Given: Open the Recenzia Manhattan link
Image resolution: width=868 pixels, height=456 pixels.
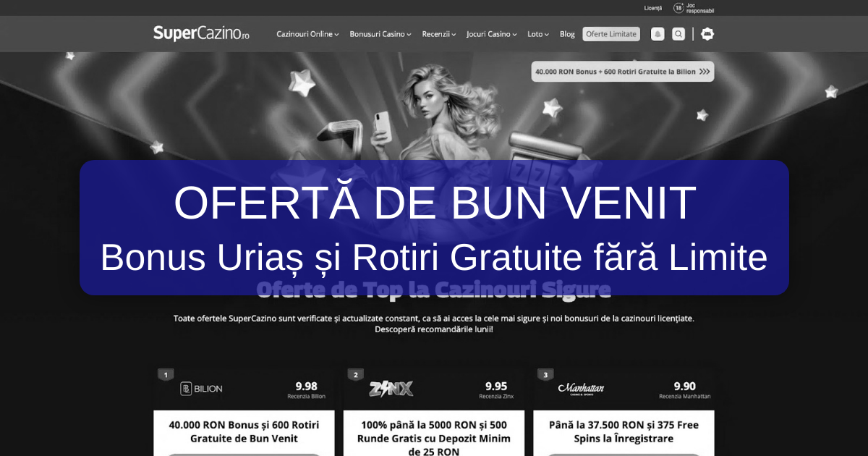Looking at the screenshot, I should coord(685,397).
